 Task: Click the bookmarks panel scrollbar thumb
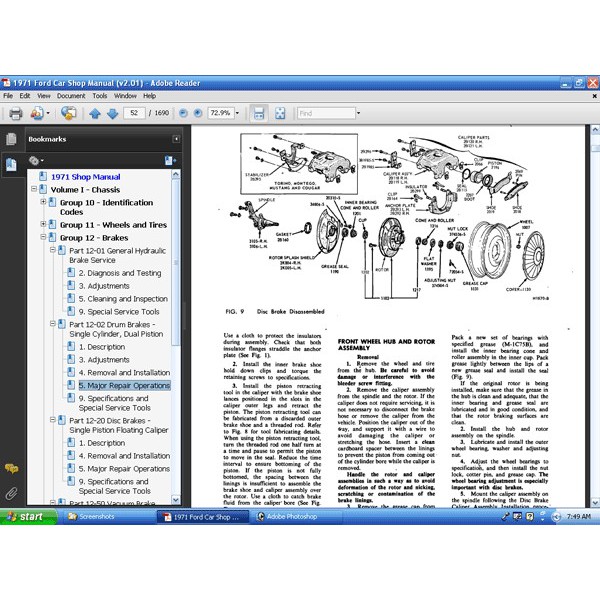point(176,262)
